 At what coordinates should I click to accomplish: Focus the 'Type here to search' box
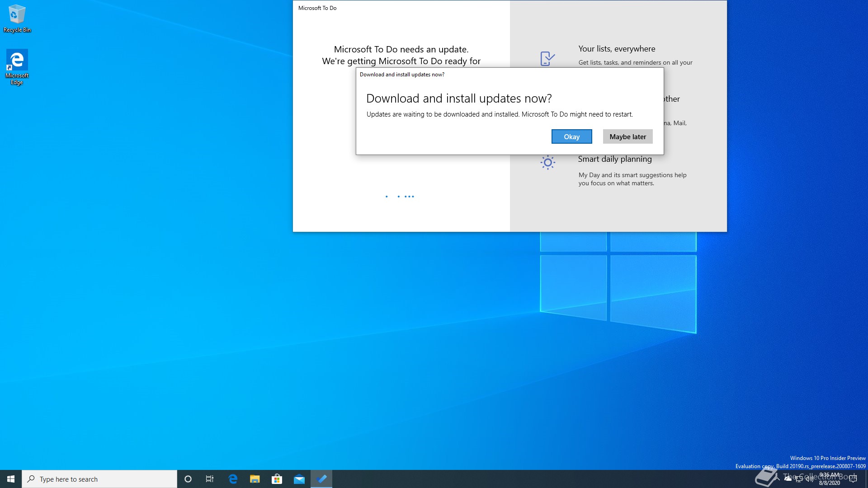point(99,479)
